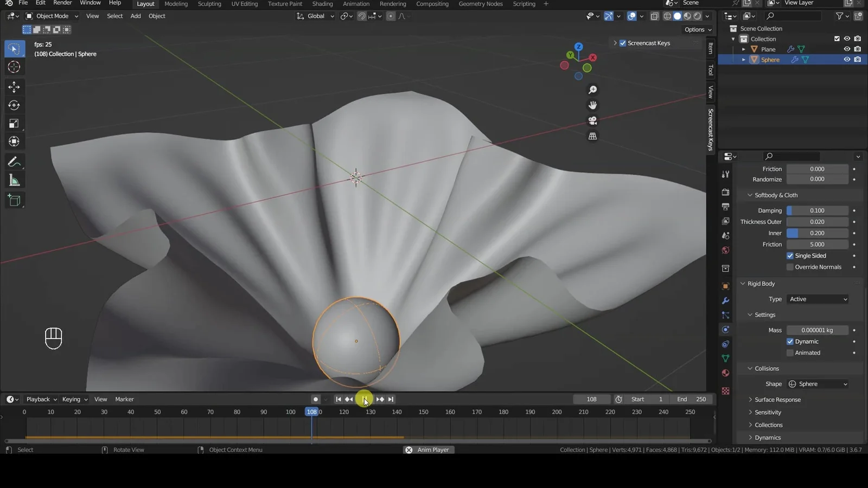Viewport: 868px width, 488px height.
Task: Activate the Annotate pencil tool
Action: (x=14, y=162)
